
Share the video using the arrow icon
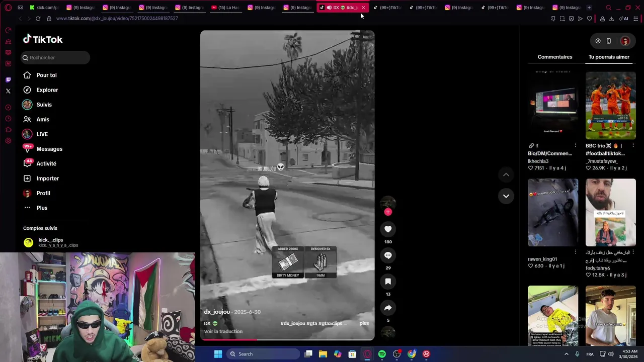pyautogui.click(x=388, y=308)
